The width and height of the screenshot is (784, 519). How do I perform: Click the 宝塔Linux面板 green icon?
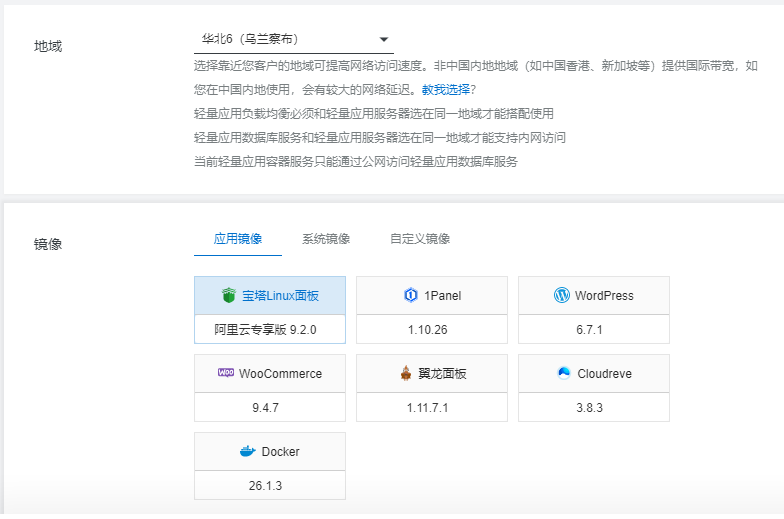(x=228, y=296)
